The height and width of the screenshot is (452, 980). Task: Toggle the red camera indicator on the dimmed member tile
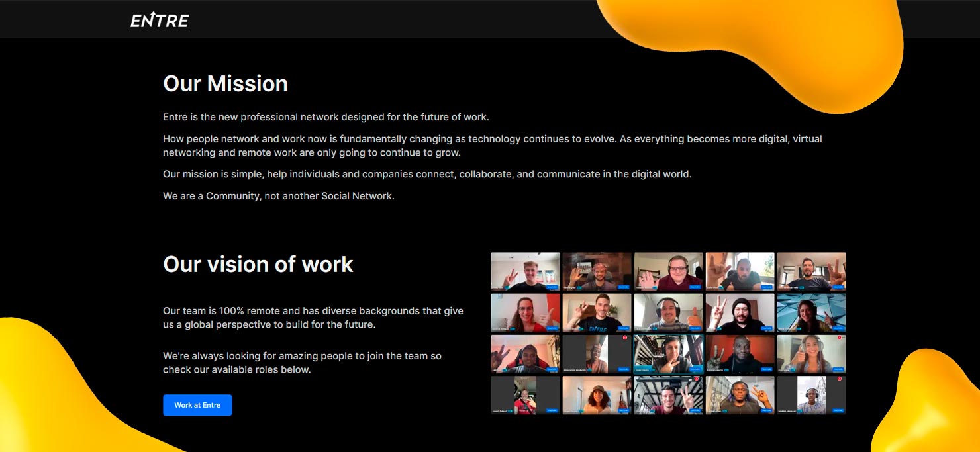pyautogui.click(x=624, y=338)
